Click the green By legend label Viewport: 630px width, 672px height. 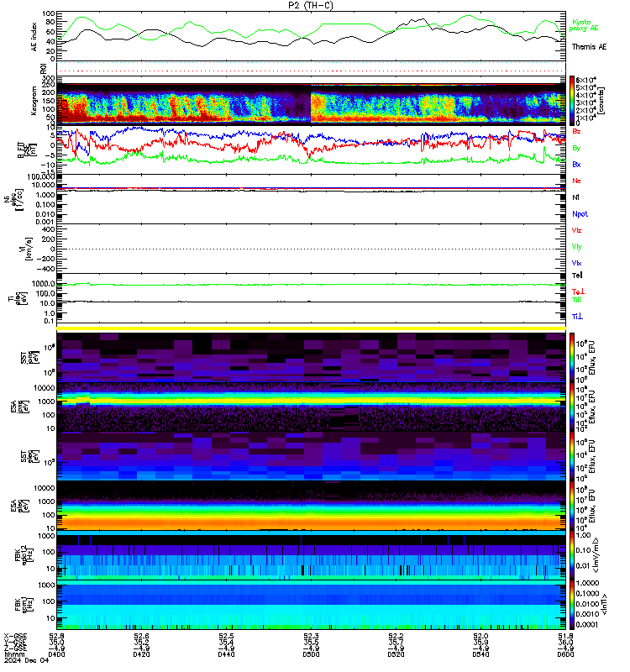pos(576,149)
